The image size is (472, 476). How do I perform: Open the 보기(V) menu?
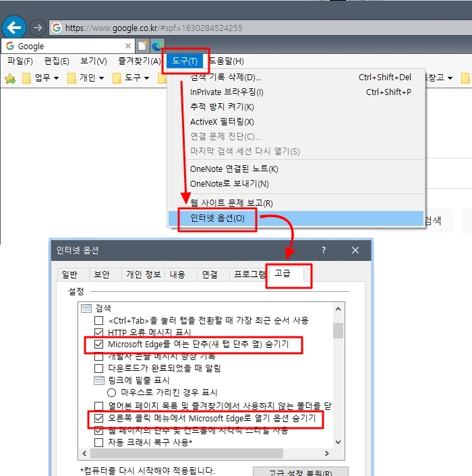point(94,61)
